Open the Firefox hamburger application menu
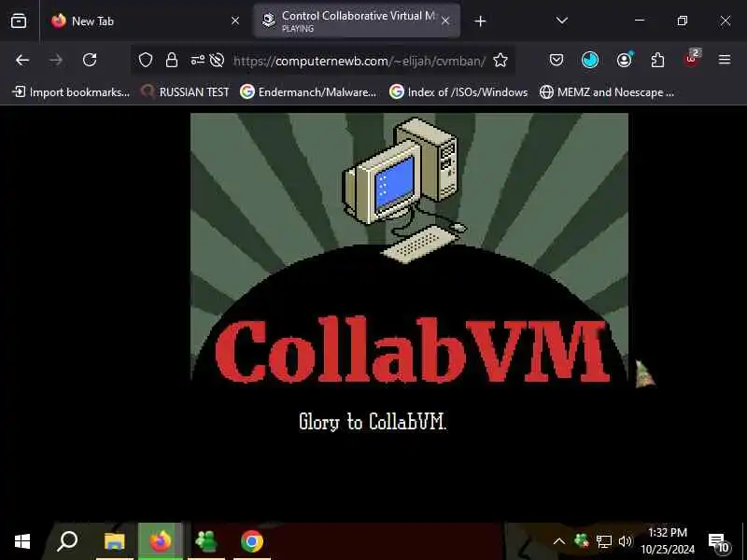The image size is (747, 560). pyautogui.click(x=725, y=60)
